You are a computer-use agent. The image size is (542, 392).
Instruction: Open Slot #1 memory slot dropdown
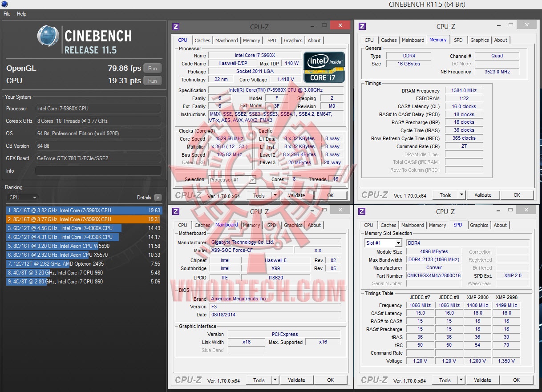383,243
